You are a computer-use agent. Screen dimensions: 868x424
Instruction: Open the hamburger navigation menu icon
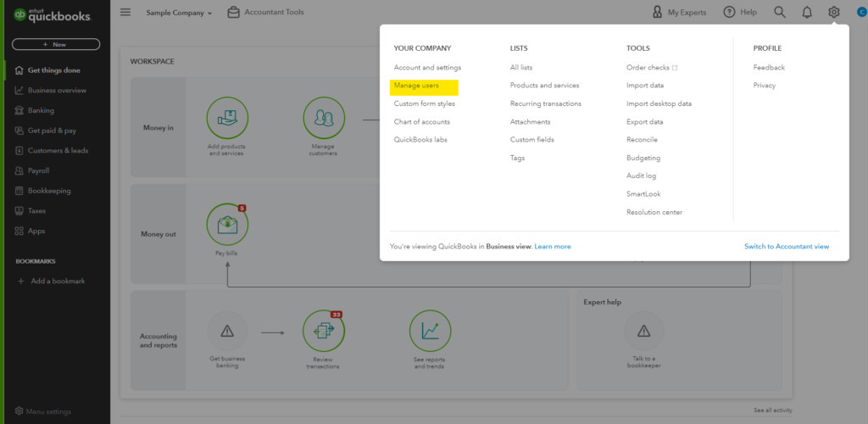tap(125, 12)
